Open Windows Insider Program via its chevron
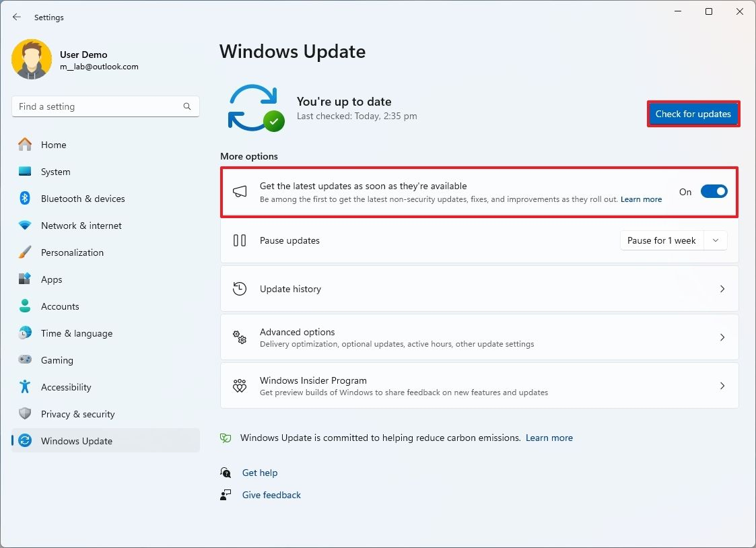The image size is (756, 548). coord(722,386)
